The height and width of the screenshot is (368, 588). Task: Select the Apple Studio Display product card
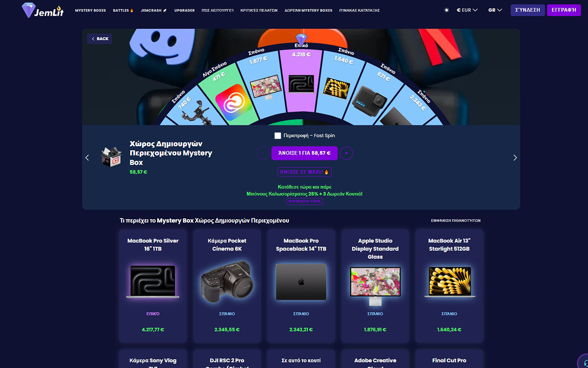[x=375, y=286]
